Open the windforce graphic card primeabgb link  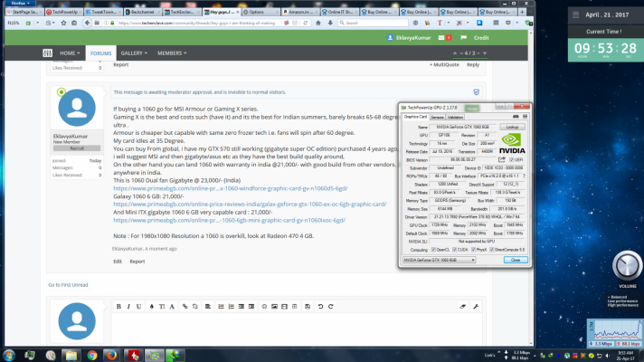231,188
